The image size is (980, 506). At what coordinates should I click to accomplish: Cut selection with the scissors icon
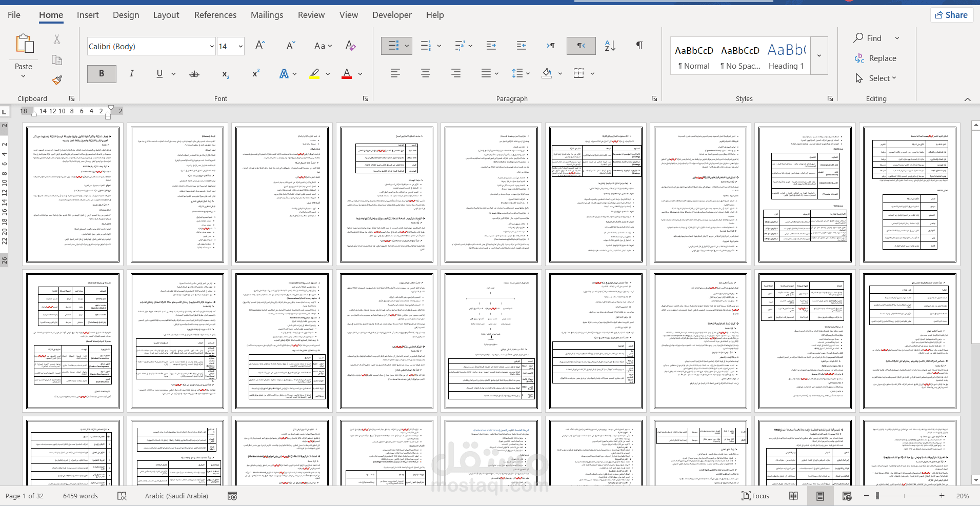coord(57,39)
